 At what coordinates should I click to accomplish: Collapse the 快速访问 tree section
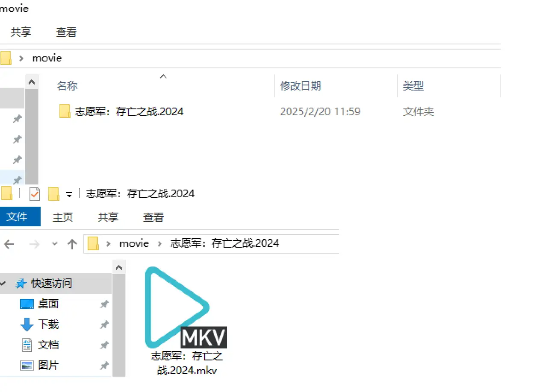3,283
